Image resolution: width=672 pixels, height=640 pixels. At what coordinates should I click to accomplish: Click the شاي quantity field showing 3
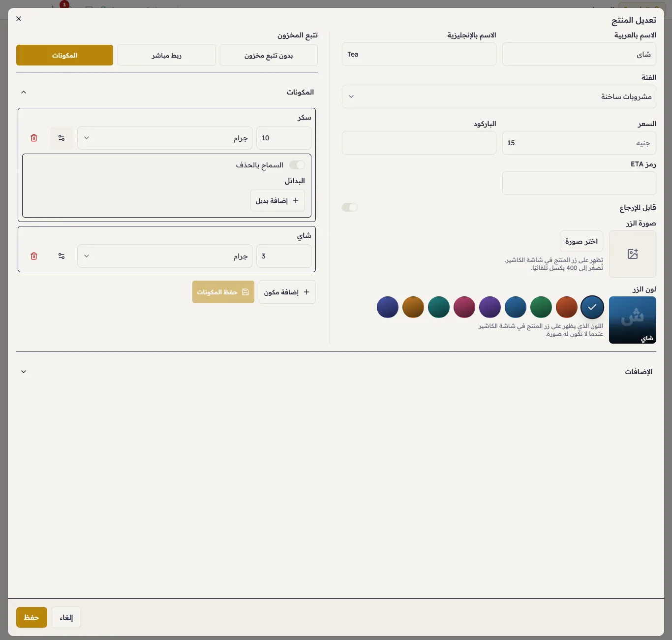click(284, 256)
